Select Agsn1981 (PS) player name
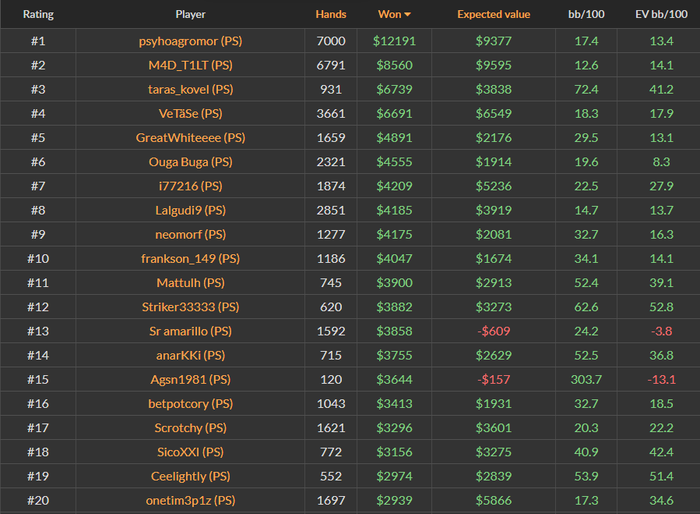This screenshot has height=514, width=700. tap(190, 379)
